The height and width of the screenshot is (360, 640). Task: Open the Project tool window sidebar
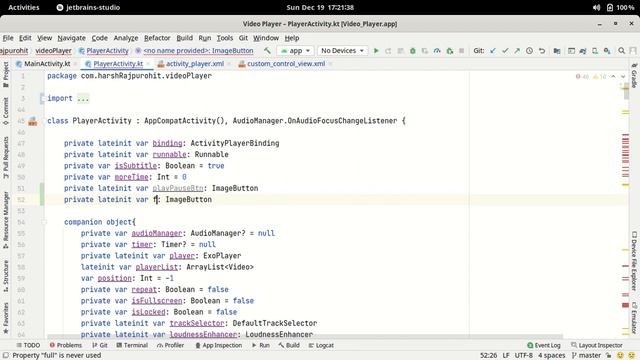tap(6, 74)
